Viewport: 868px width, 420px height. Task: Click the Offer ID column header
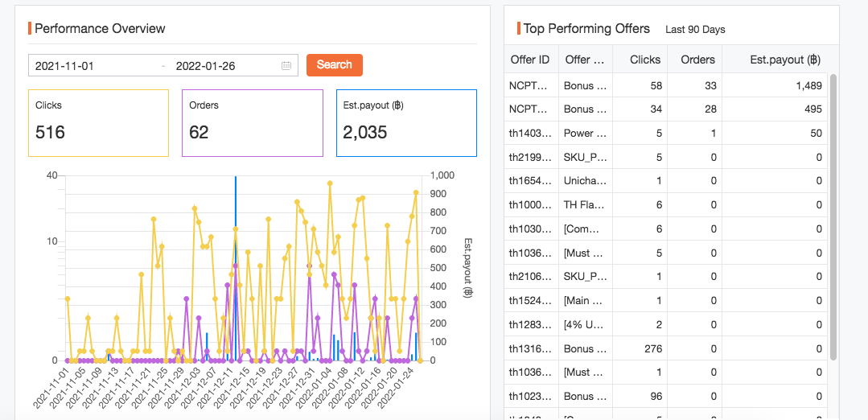(x=530, y=60)
